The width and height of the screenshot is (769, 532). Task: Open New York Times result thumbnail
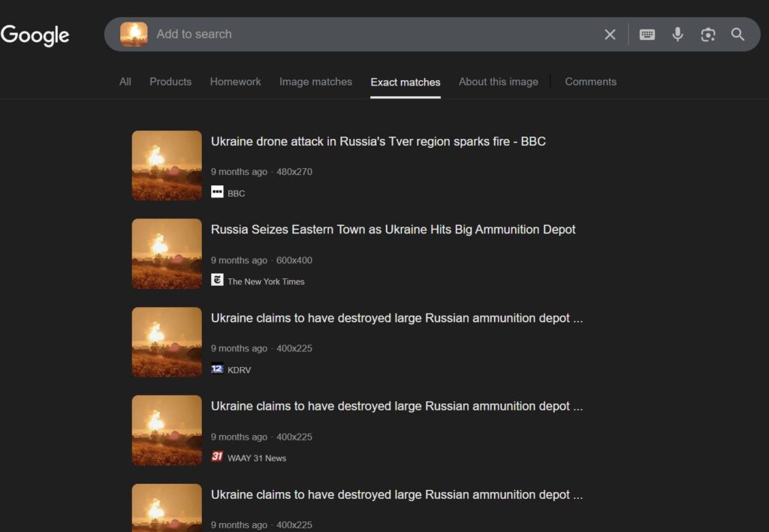click(x=167, y=254)
